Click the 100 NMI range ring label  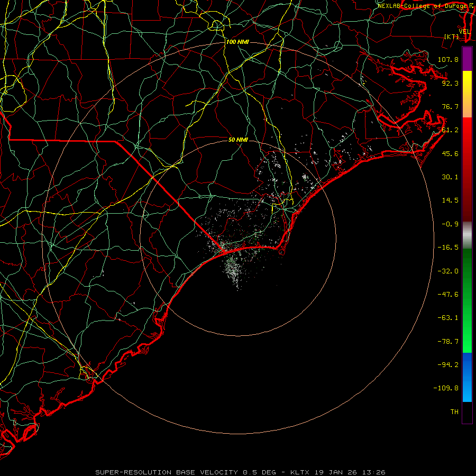point(237,42)
